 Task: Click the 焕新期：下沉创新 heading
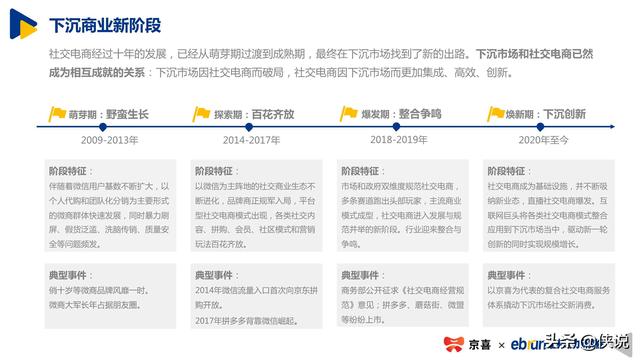click(x=546, y=114)
